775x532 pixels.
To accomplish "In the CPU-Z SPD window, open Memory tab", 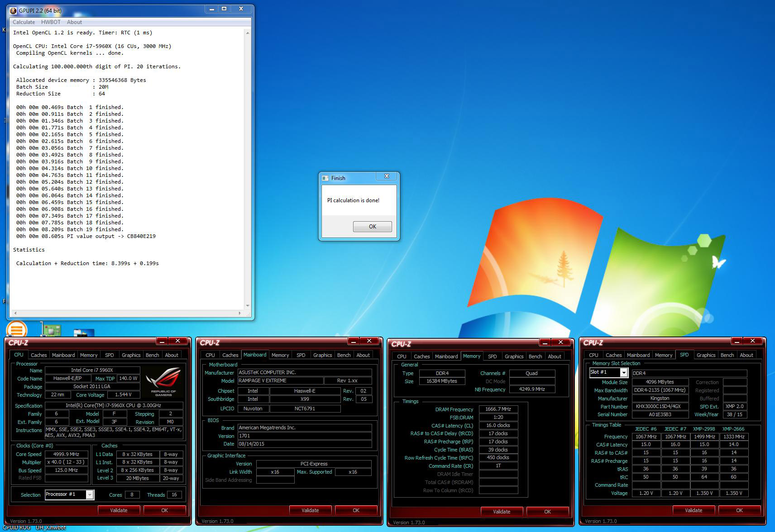I will click(x=664, y=355).
